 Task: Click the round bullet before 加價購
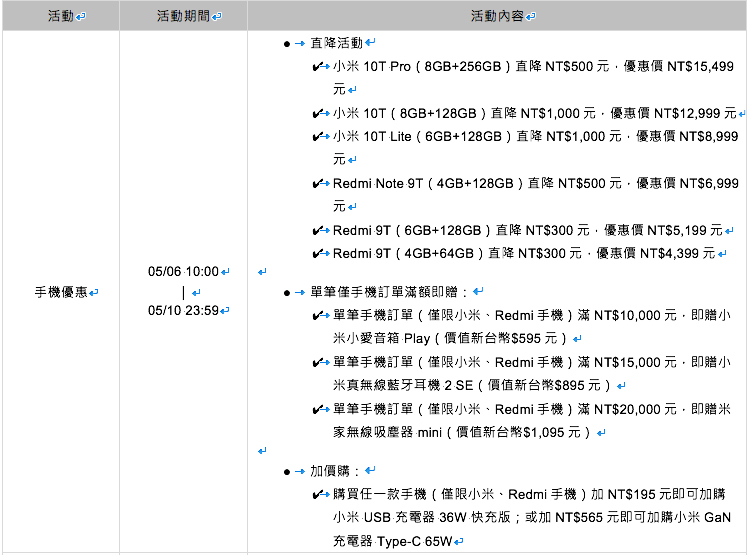pyautogui.click(x=287, y=472)
